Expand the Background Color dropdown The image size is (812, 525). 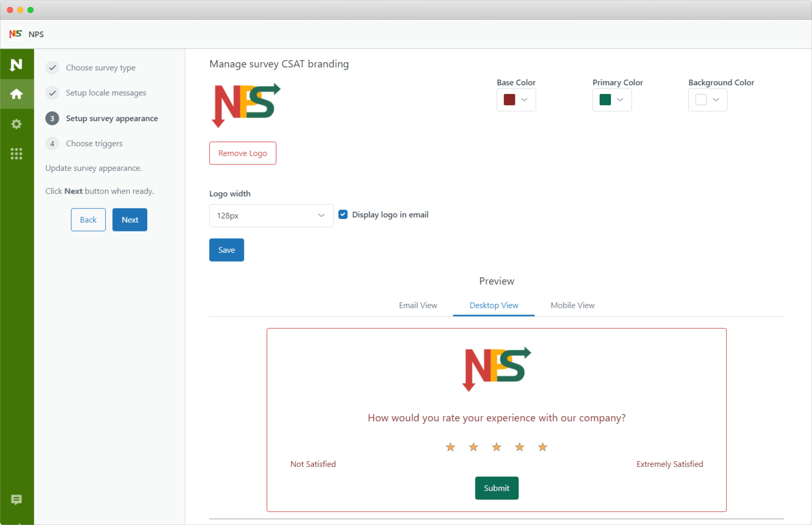(708, 100)
